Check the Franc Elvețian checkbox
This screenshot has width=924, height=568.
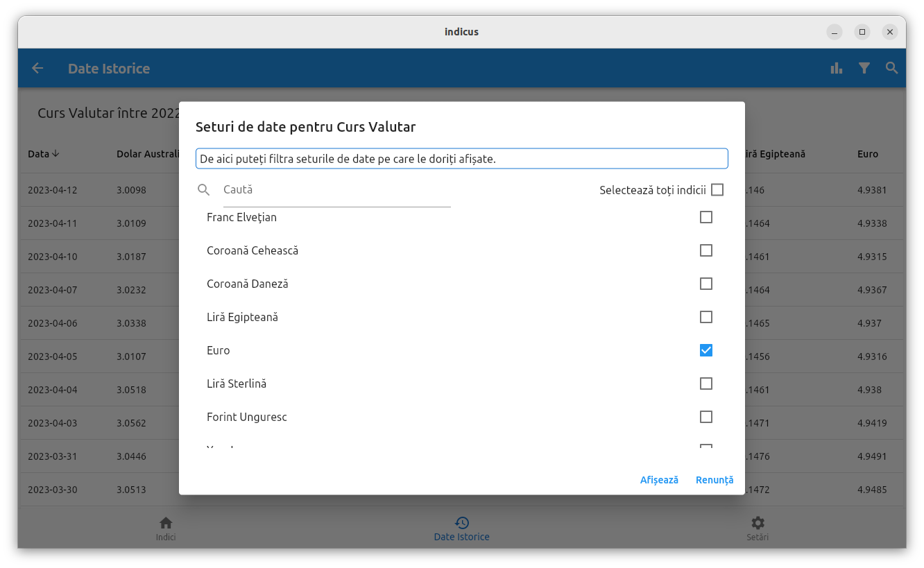click(706, 217)
